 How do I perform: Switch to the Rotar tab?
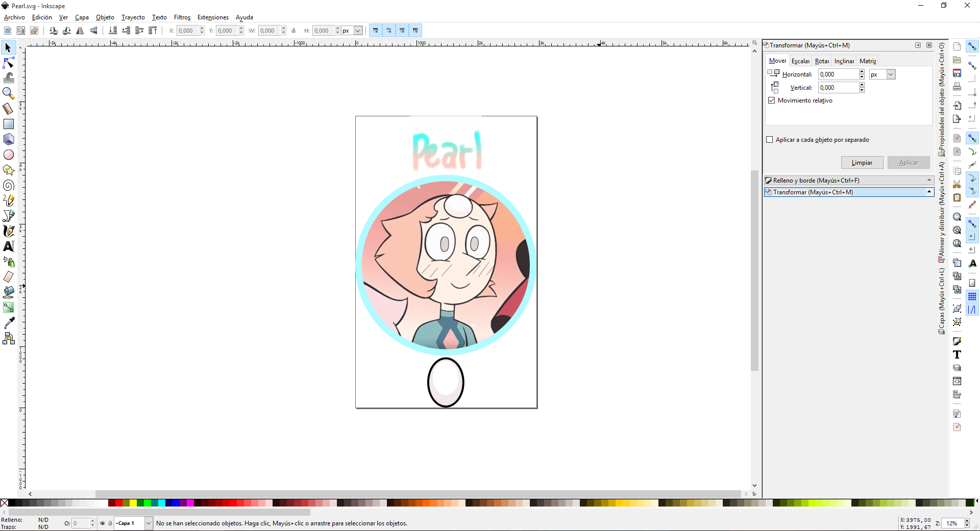[822, 61]
